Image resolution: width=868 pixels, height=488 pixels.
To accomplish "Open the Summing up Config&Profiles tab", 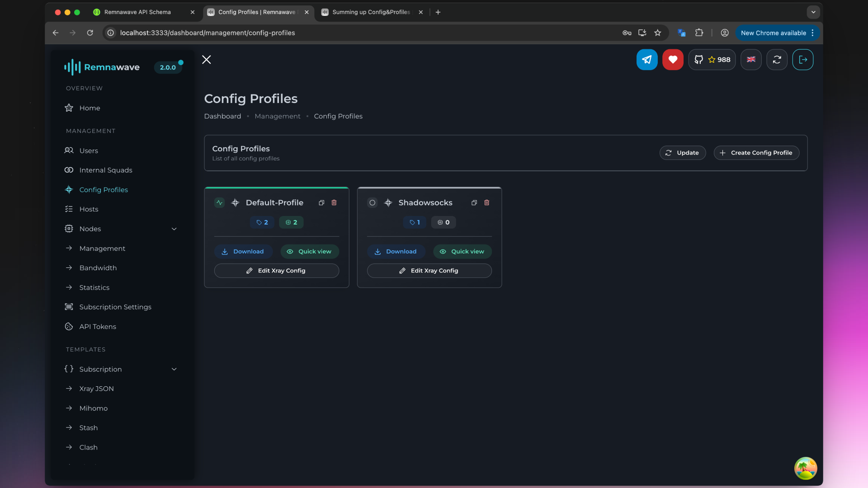I will [x=371, y=12].
